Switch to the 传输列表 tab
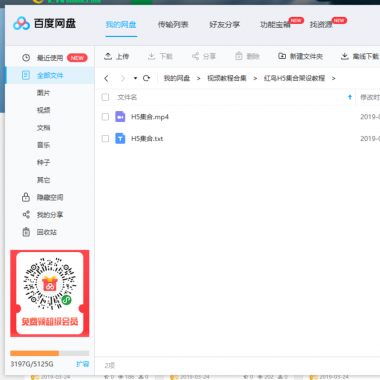Viewport: 380px width, 380px height. (x=173, y=25)
